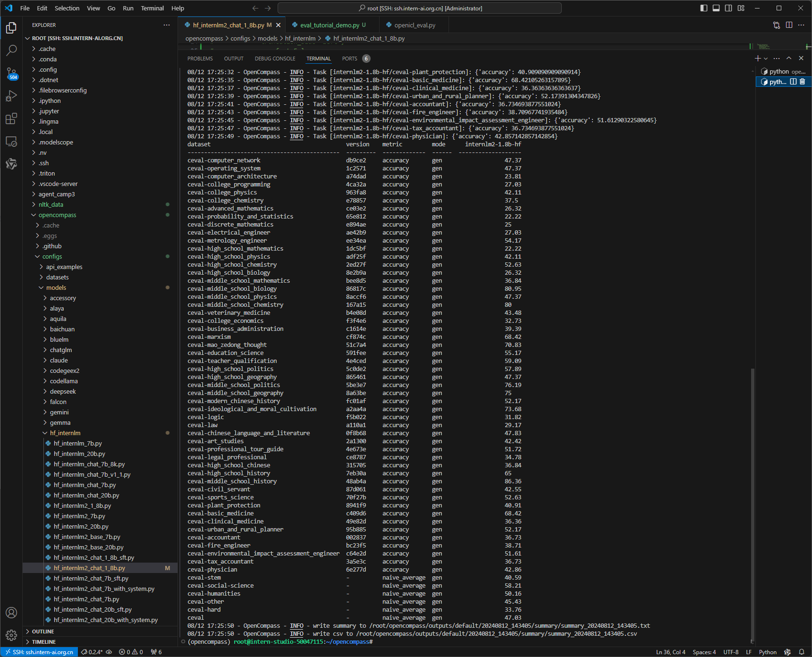Split the selected python terminal
This screenshot has height=657, width=812.
793,82
